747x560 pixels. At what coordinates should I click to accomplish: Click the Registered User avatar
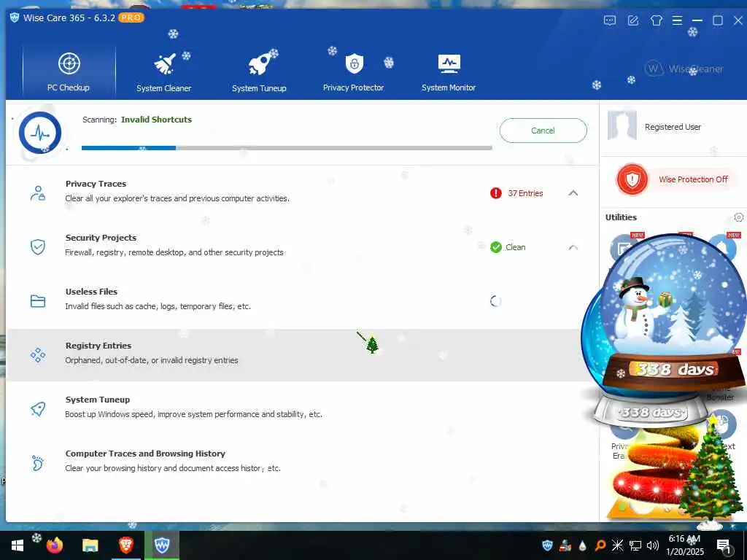tap(622, 125)
